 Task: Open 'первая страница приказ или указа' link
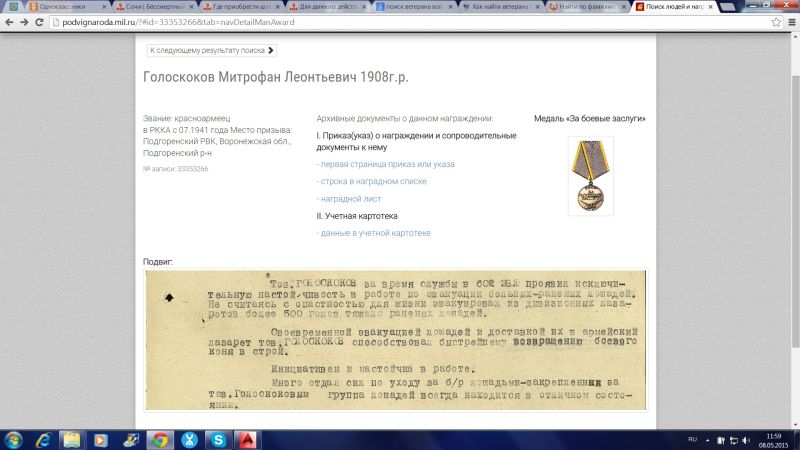point(386,163)
